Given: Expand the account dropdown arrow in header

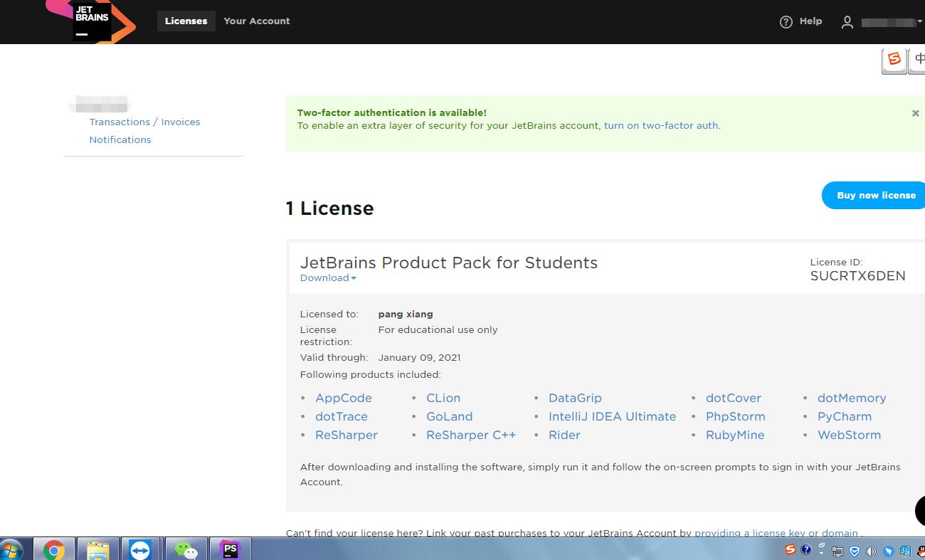Looking at the screenshot, I should click(x=920, y=22).
